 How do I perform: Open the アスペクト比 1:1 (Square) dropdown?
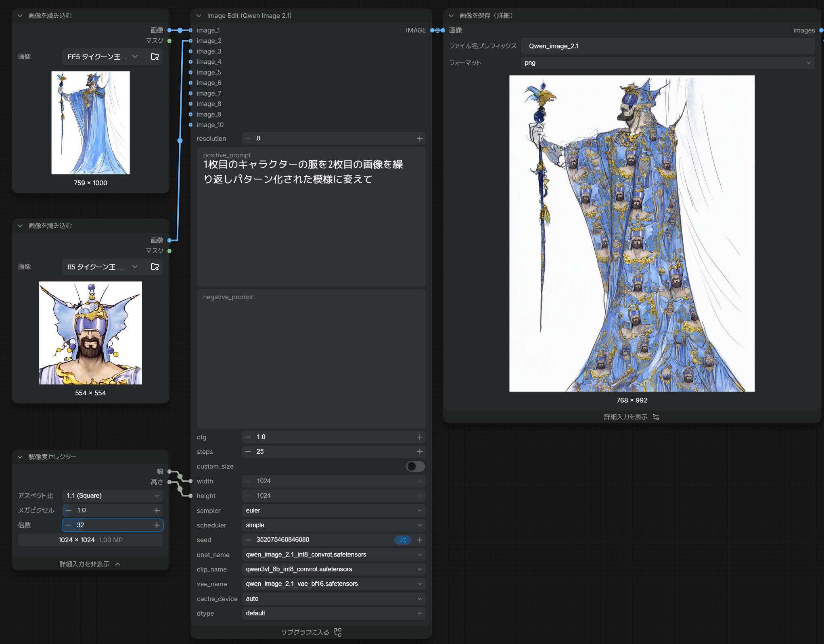point(113,496)
